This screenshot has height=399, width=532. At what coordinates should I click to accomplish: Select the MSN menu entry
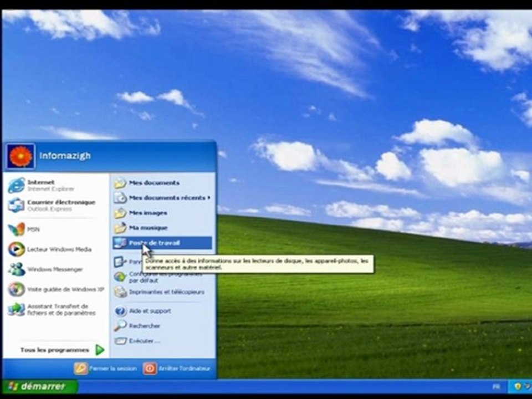coord(57,229)
